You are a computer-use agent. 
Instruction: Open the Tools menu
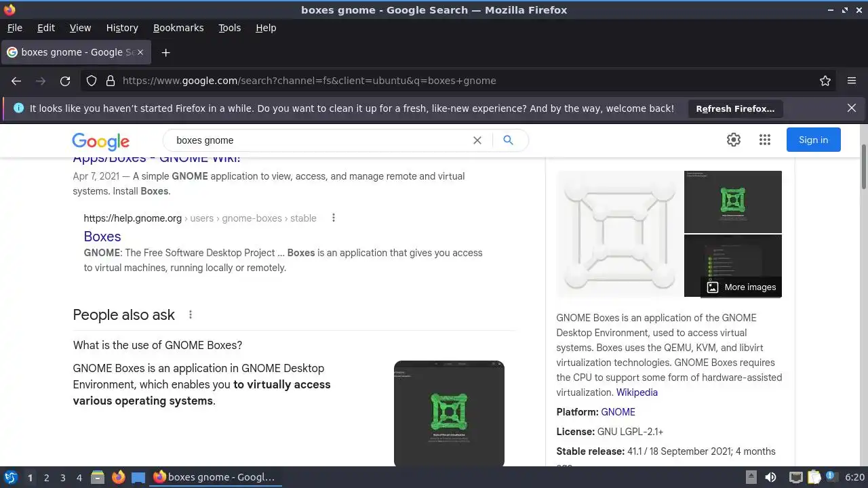[x=229, y=28]
